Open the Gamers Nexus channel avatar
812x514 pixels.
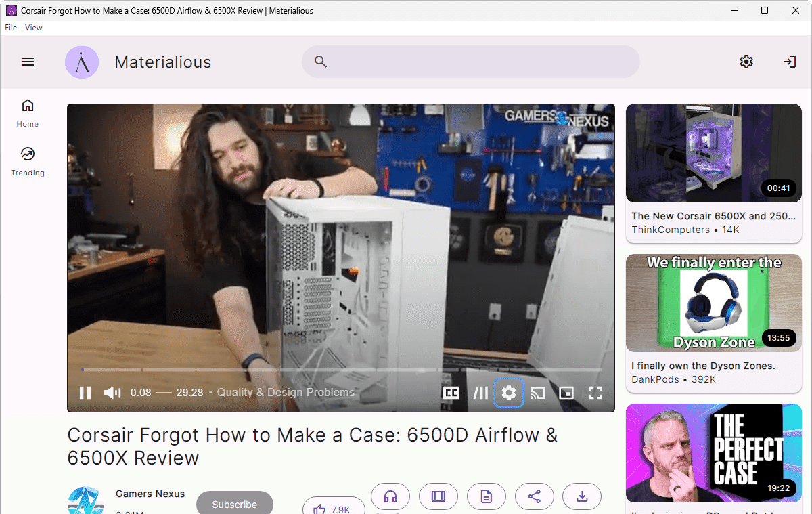pos(87,500)
